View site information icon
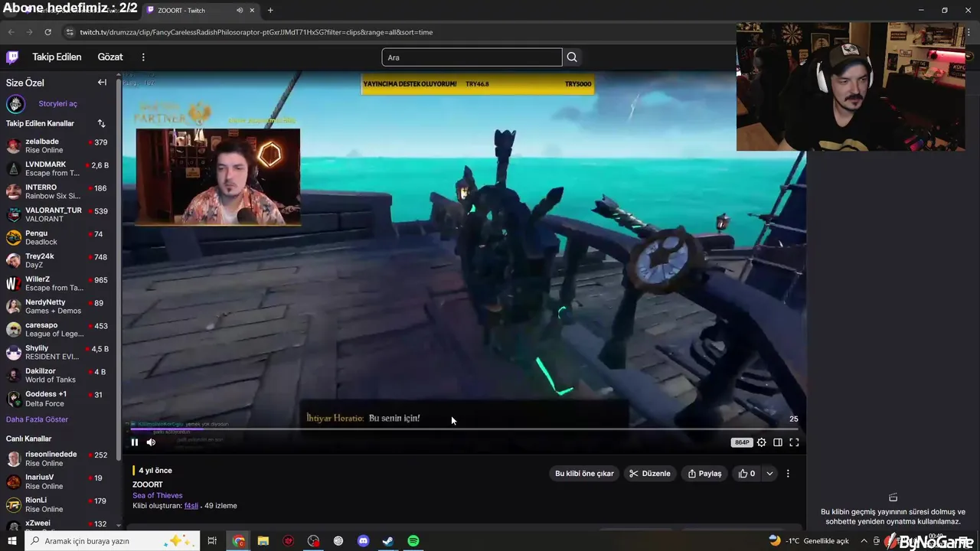Viewport: 980px width, 551px height. (x=70, y=32)
